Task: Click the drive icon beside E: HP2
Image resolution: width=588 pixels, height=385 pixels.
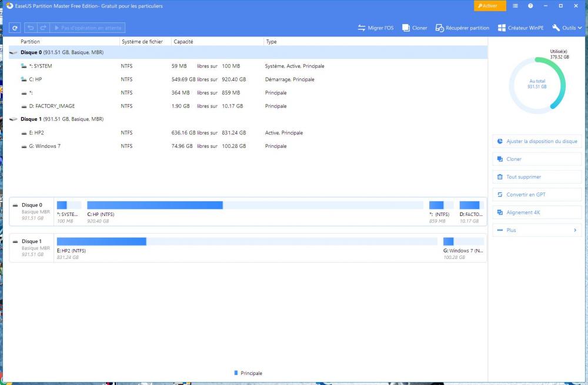Action: pyautogui.click(x=24, y=133)
